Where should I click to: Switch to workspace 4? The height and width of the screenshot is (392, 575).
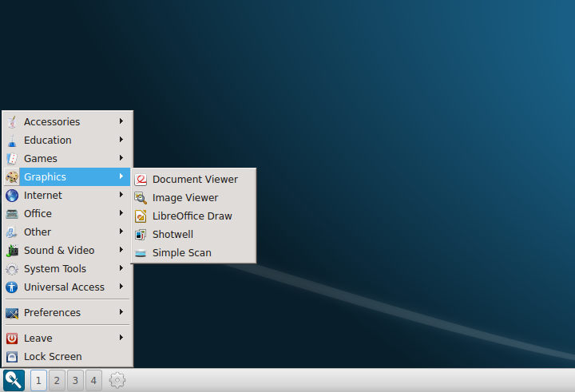93,380
